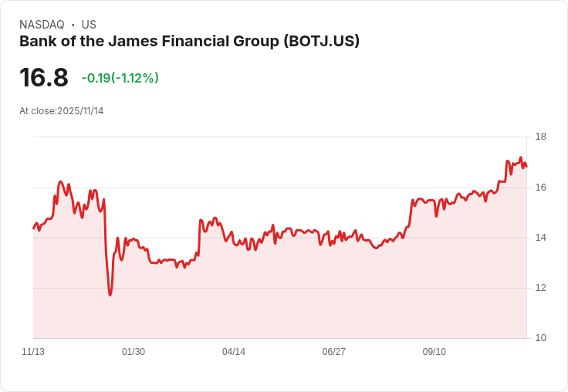Viewport: 568px width, 392px height.
Task: Select the 10 y-axis baseline label
Action: 541,338
